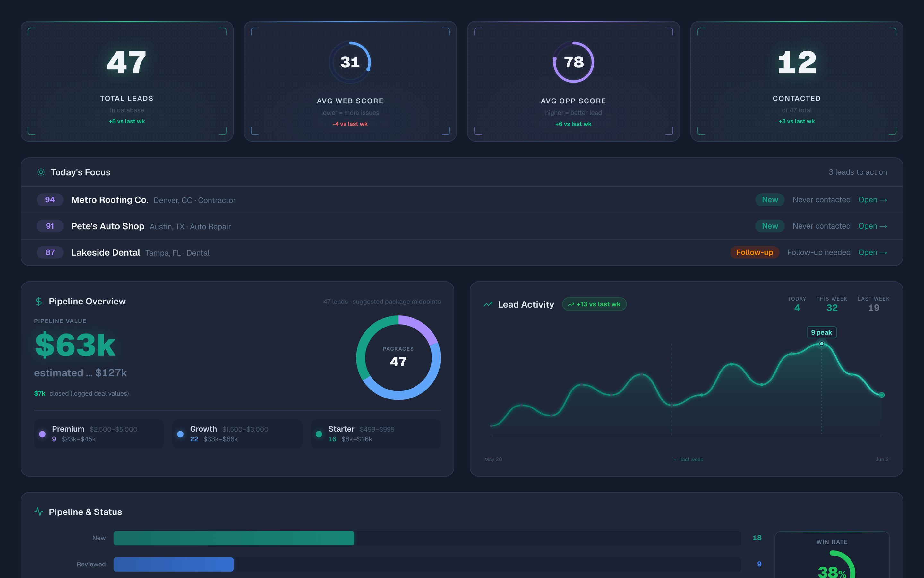Click the +13 vs last wk badge
The width and height of the screenshot is (924, 578).
594,304
